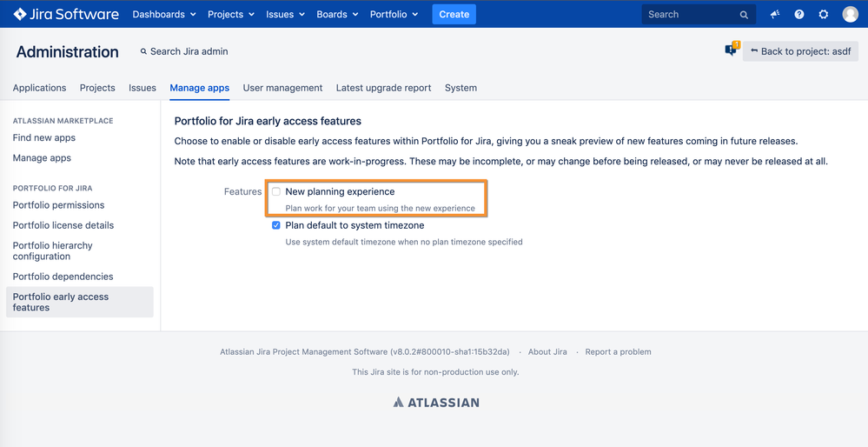868x447 pixels.
Task: Open the help question mark icon
Action: [799, 15]
